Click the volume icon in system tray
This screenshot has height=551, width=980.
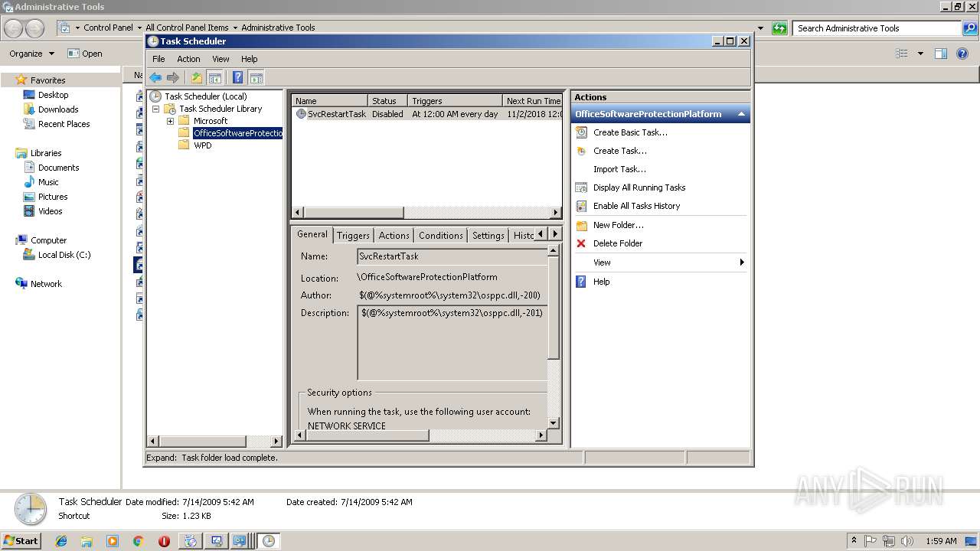click(x=906, y=541)
